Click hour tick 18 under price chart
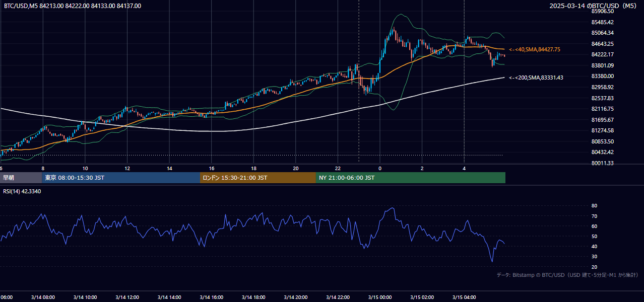Image resolution: width=644 pixels, height=302 pixels. [x=253, y=168]
